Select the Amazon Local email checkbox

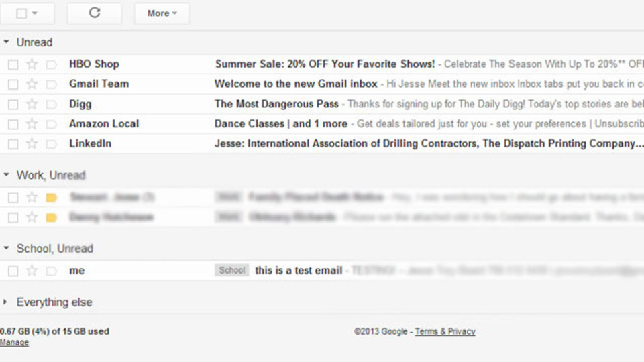13,125
